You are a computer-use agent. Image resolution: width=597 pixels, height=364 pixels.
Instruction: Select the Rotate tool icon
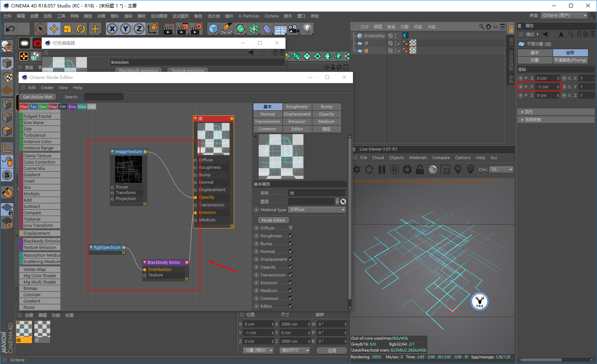point(81,29)
